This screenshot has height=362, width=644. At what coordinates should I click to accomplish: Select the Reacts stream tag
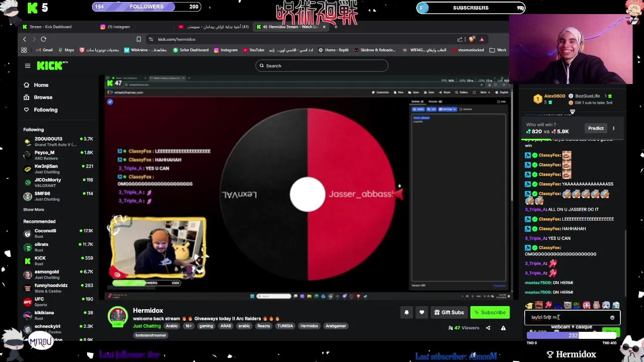coord(264,326)
